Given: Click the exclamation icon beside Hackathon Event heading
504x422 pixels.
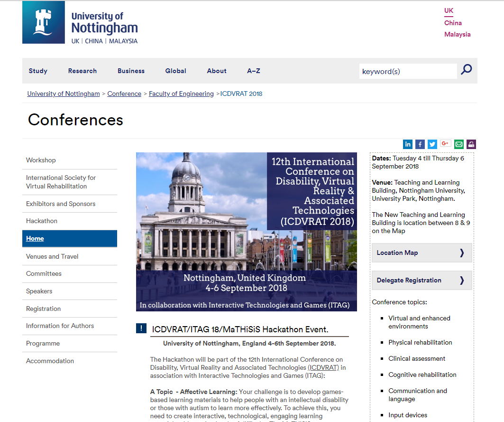Looking at the screenshot, I should click(x=141, y=328).
